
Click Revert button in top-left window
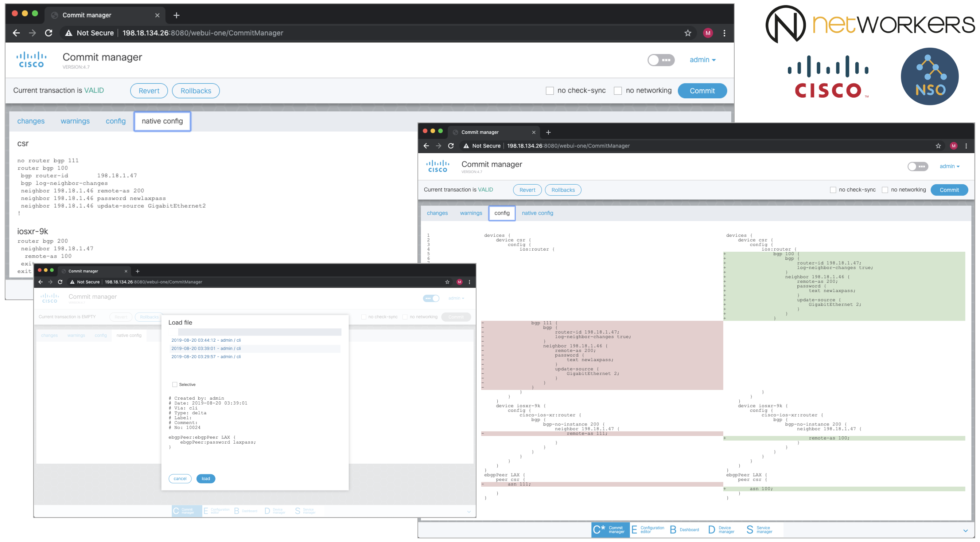[x=149, y=91]
